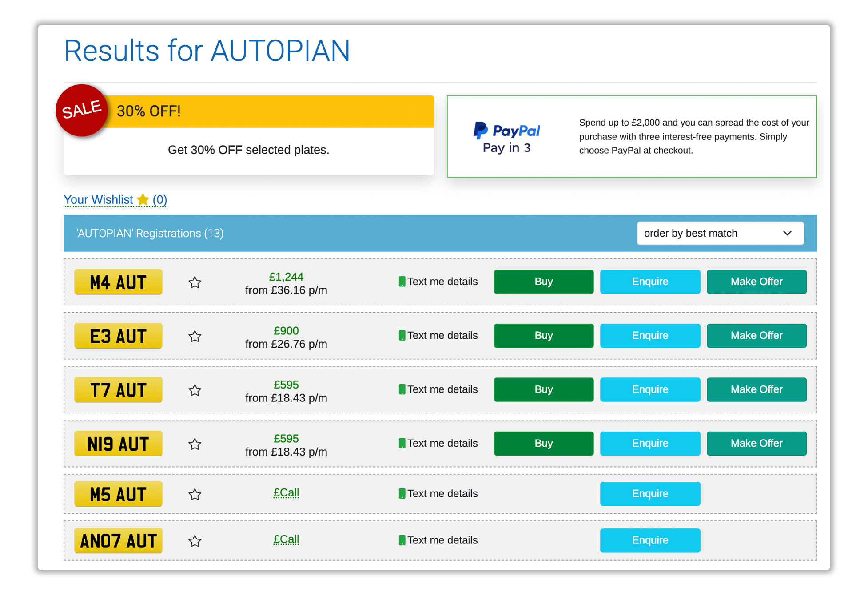Click Buy for the M4 AUT plate
Screen dimensions: 868x595
click(x=543, y=282)
